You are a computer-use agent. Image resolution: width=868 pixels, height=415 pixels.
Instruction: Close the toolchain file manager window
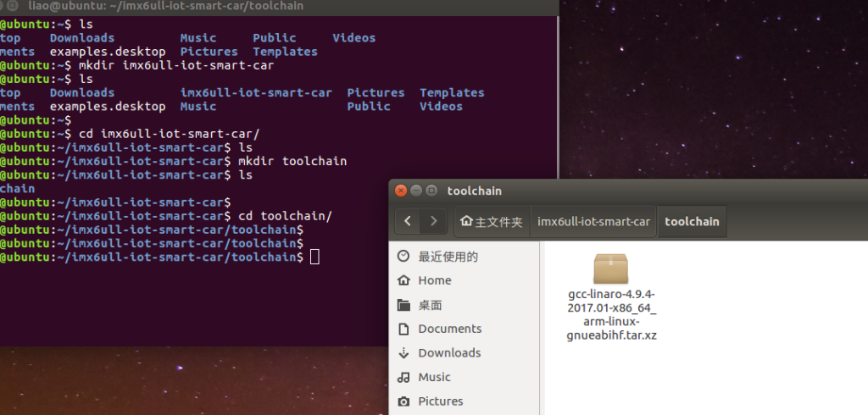coord(401,191)
